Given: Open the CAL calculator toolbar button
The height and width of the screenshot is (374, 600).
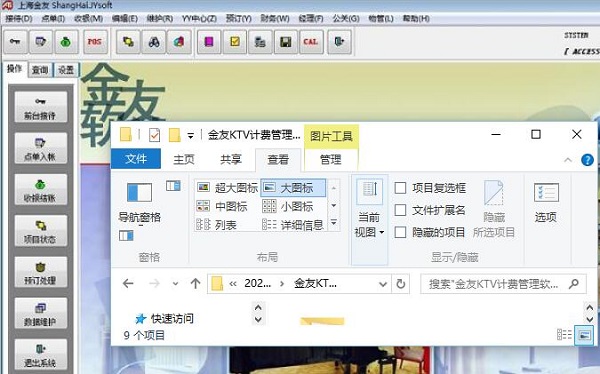Looking at the screenshot, I should coord(311,41).
